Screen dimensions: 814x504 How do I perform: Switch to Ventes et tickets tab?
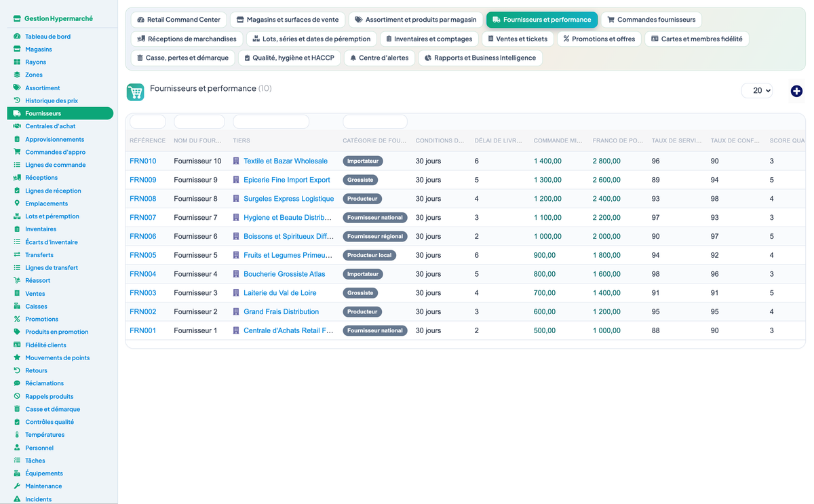pyautogui.click(x=518, y=39)
